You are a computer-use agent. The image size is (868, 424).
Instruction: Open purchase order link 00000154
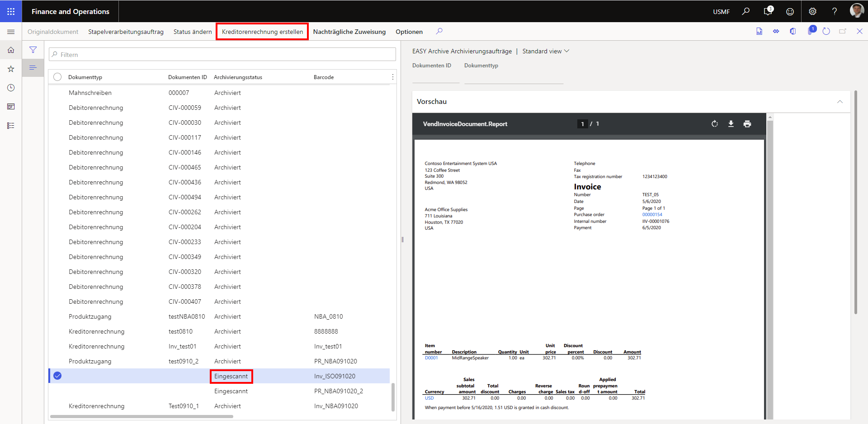[652, 215]
